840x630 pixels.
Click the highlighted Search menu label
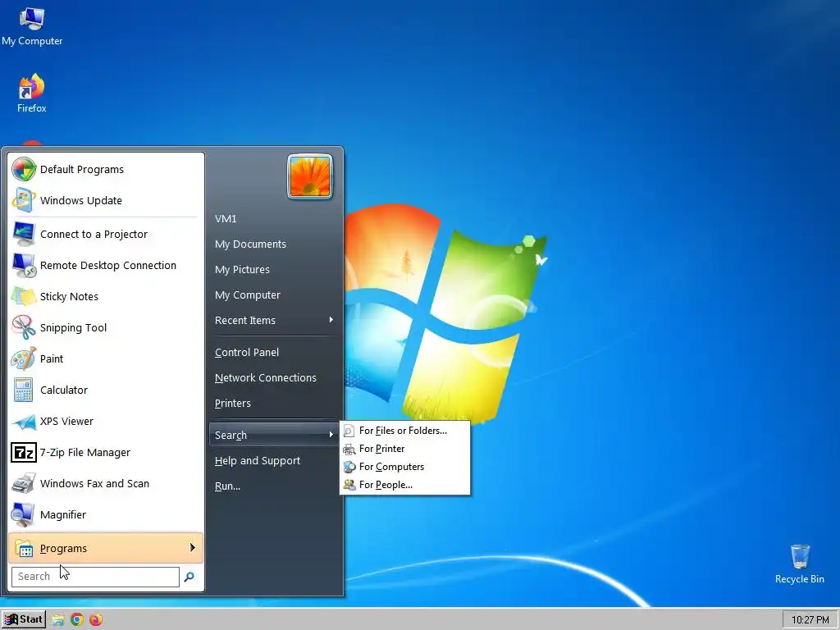(x=231, y=435)
